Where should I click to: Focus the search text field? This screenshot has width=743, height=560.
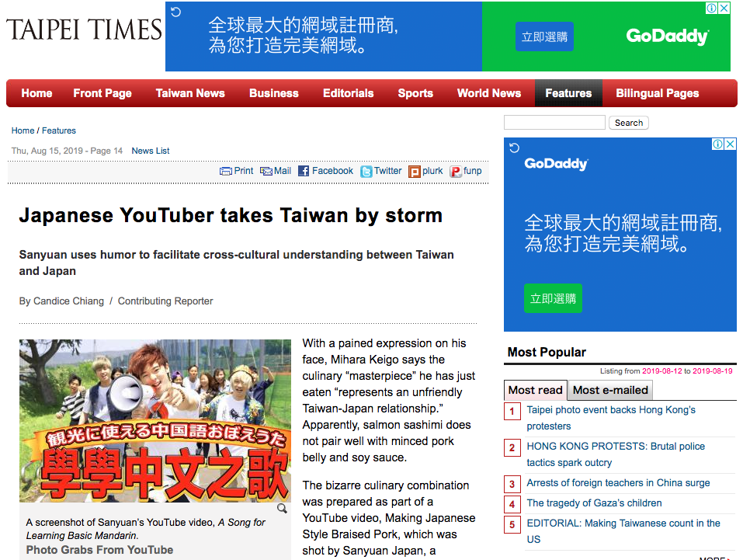554,123
